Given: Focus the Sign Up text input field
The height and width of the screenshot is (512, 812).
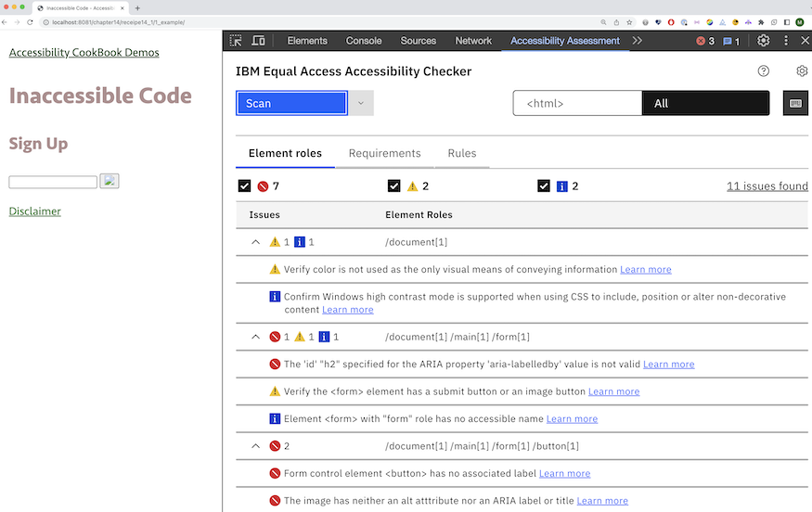Looking at the screenshot, I should click(53, 182).
